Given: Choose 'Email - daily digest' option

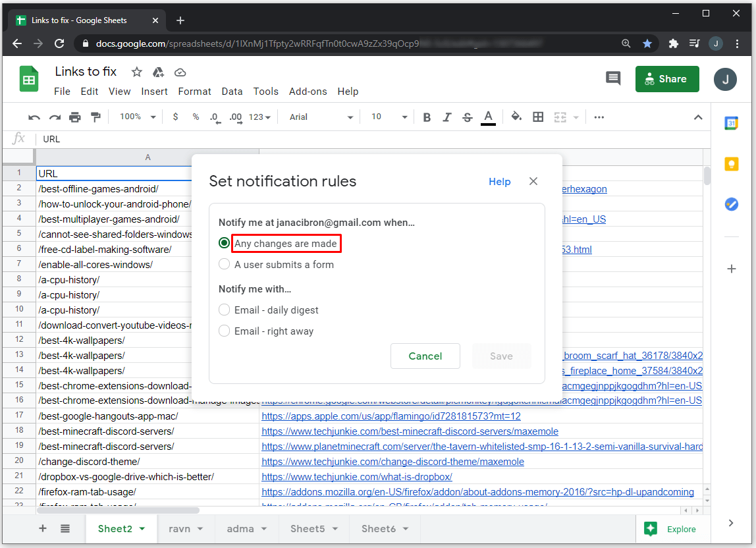Looking at the screenshot, I should 224,310.
